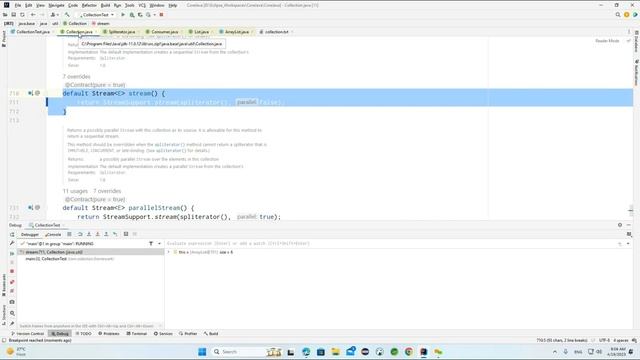Open Windows Start menu on taskbar
640x360 pixels.
(x=202, y=352)
